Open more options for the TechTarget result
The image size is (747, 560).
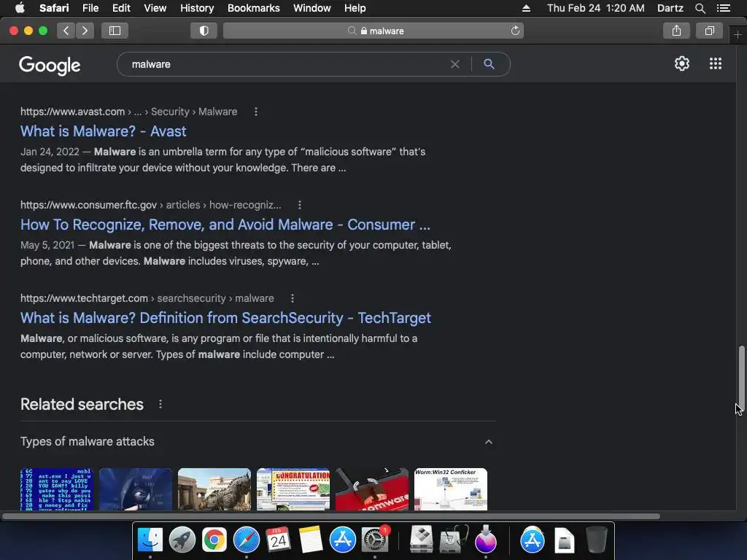[x=292, y=298]
